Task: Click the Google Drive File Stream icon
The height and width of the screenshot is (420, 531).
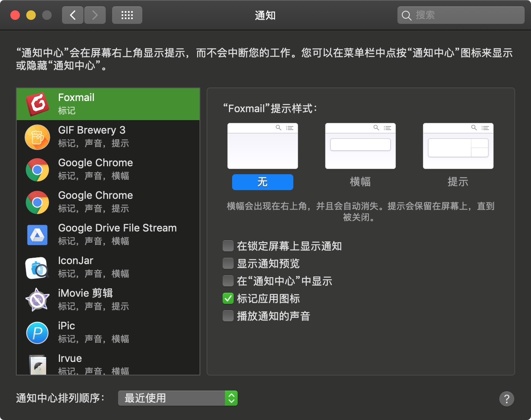Action: (x=37, y=235)
